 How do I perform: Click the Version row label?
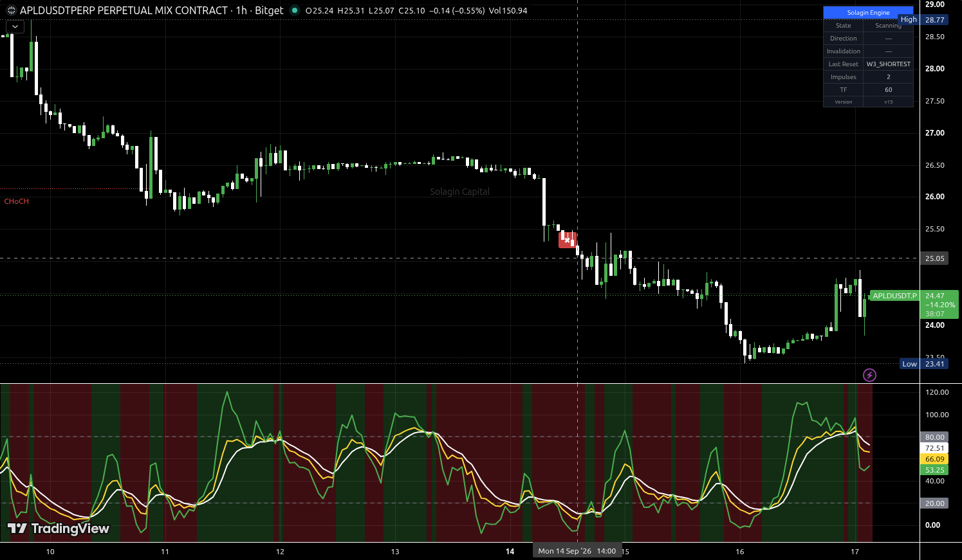click(843, 102)
